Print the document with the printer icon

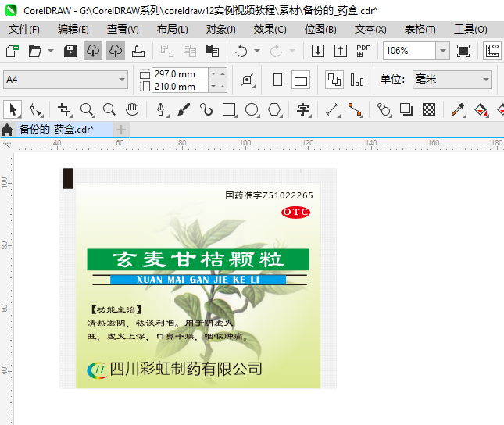click(x=138, y=51)
